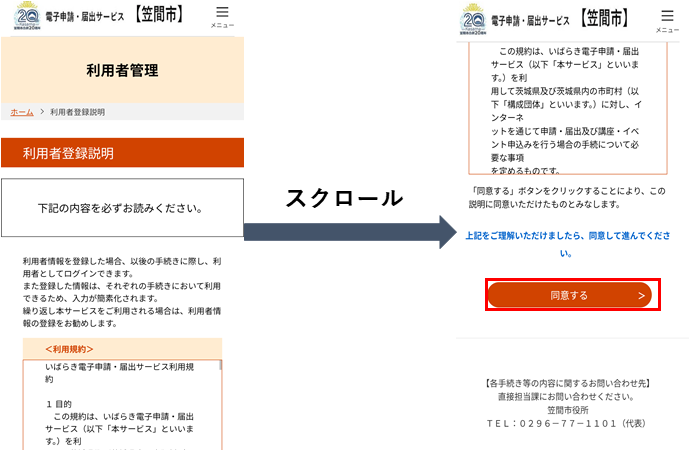Viewport: 690px width, 451px height.
Task: Click the 1 目的 heading in terms
Action: (59, 404)
